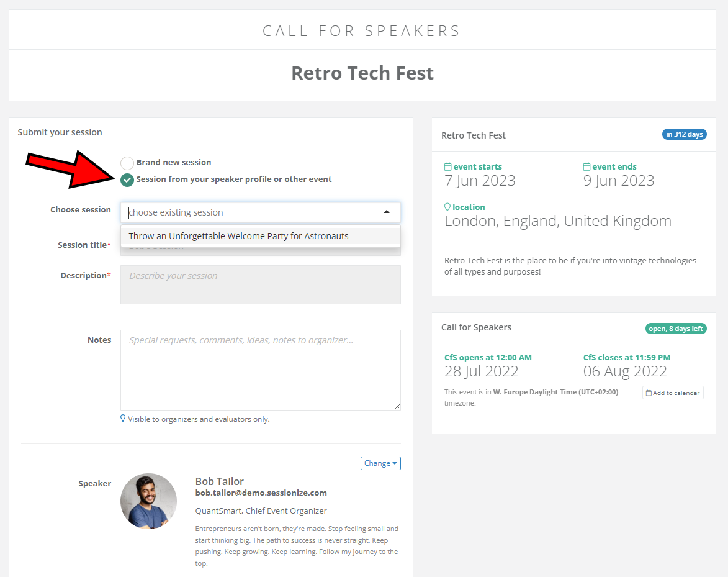
Task: Open the choose existing session dropdown arrow
Action: pos(387,212)
